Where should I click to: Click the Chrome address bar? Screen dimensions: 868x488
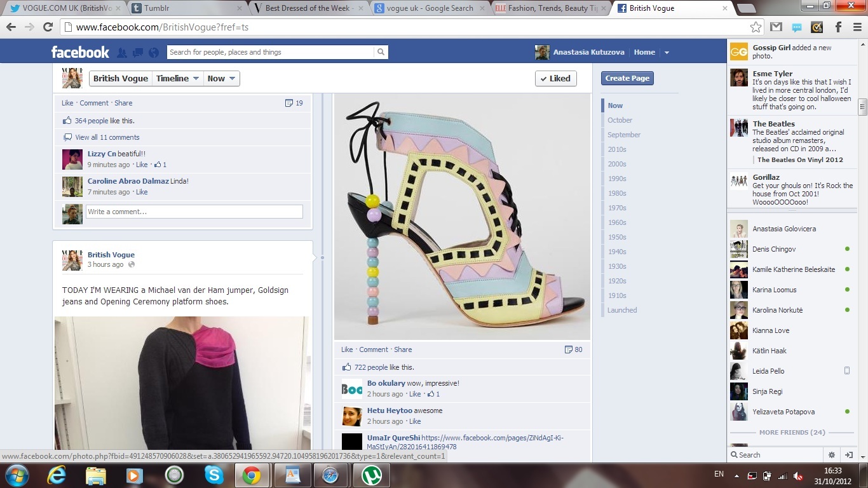click(x=407, y=27)
